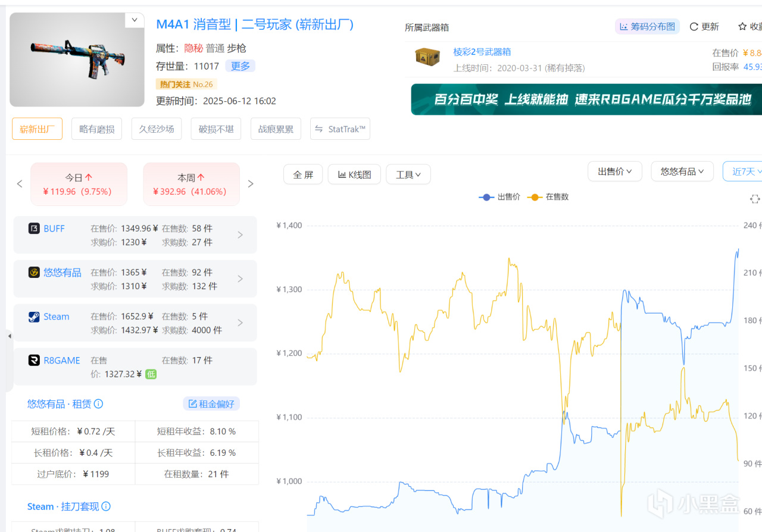
Task: Open the 租金偏好 settings
Action: [x=211, y=404]
